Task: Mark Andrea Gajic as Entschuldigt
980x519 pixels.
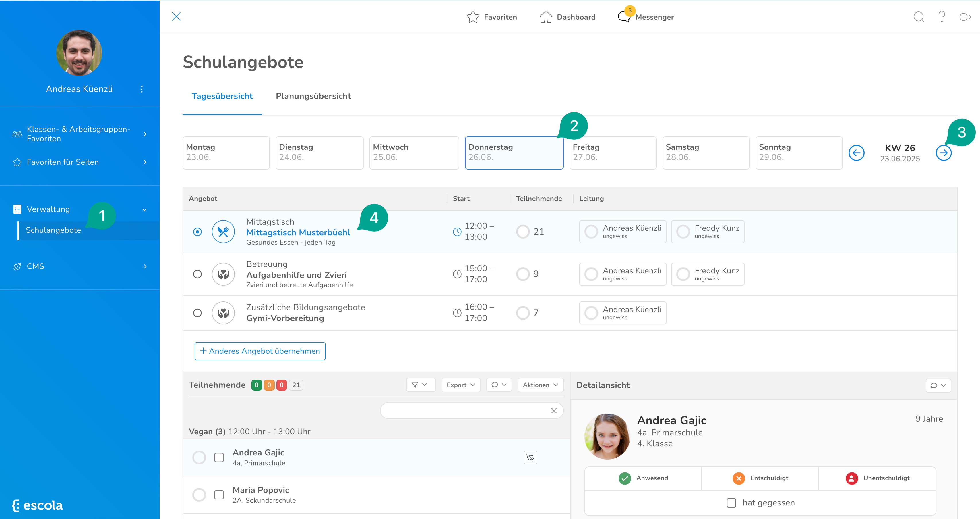Action: 760,478
